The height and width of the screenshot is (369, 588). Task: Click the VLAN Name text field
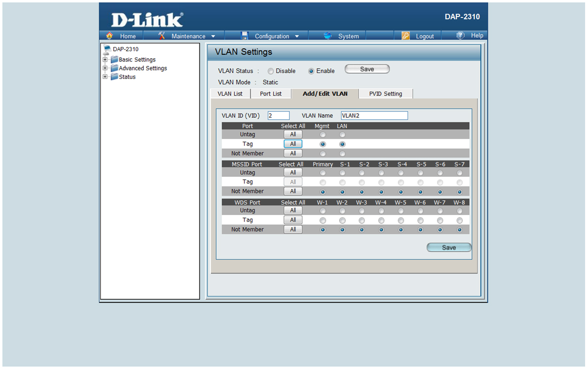[x=374, y=116]
